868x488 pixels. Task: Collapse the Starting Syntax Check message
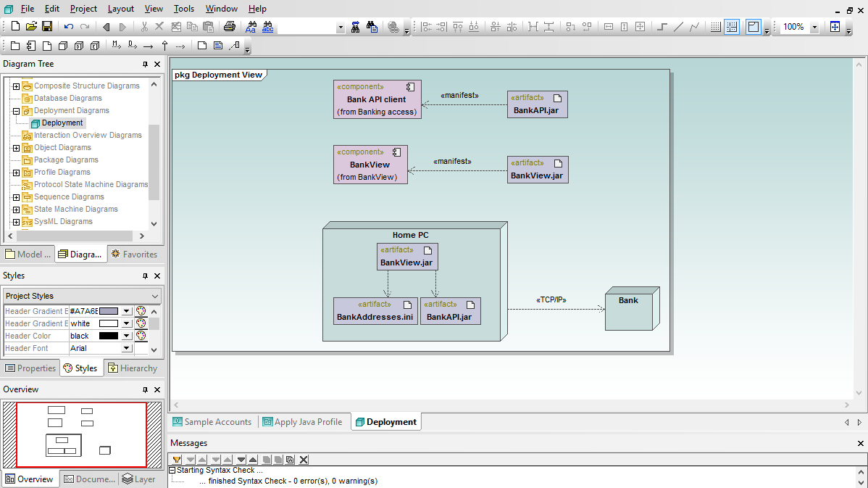(x=172, y=471)
